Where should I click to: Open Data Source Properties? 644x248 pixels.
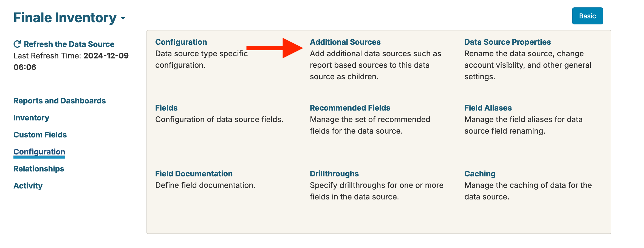507,42
